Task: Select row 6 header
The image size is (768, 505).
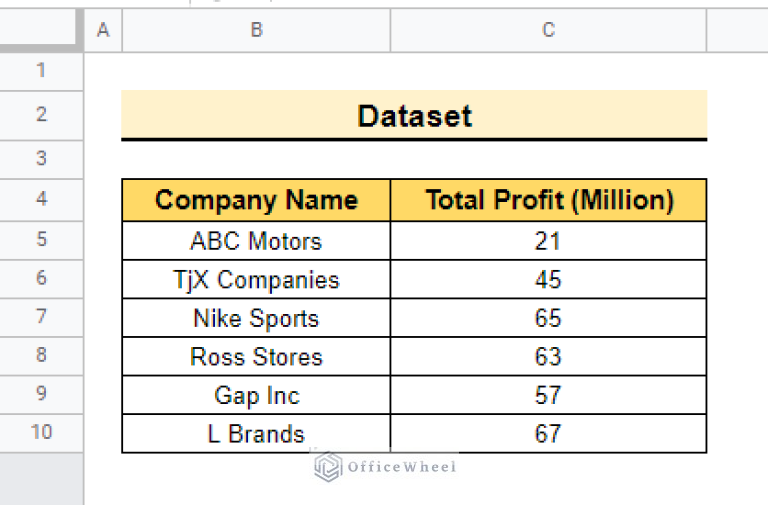Action: (x=41, y=279)
